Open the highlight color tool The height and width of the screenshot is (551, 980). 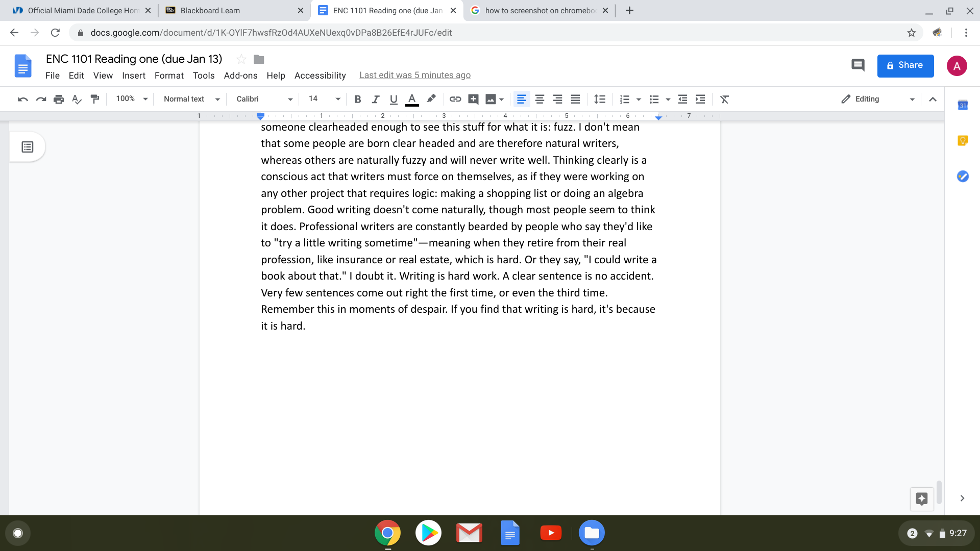click(x=431, y=99)
